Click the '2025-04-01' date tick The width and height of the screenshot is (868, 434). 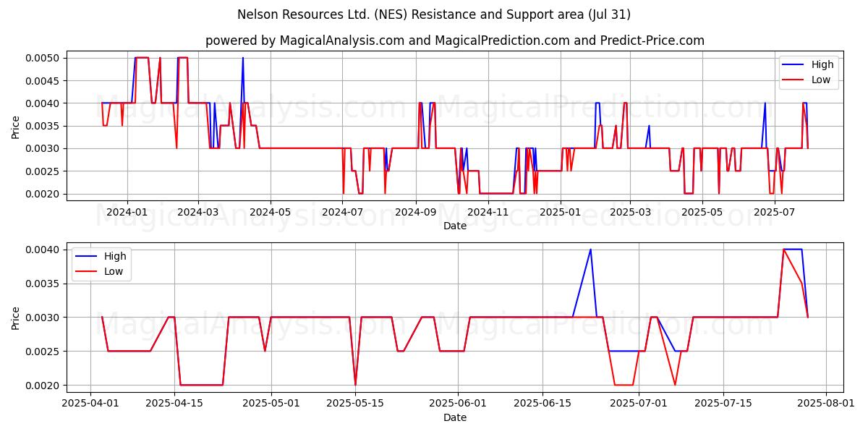coord(90,404)
